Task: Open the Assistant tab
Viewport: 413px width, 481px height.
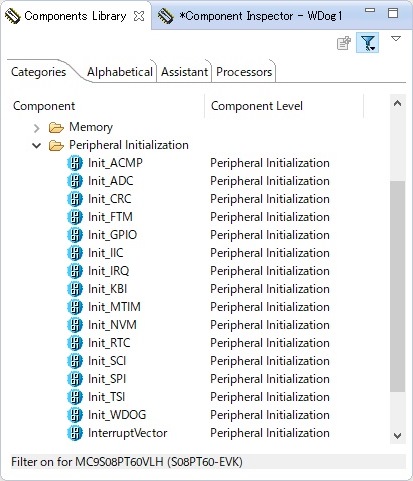Action: (x=184, y=72)
